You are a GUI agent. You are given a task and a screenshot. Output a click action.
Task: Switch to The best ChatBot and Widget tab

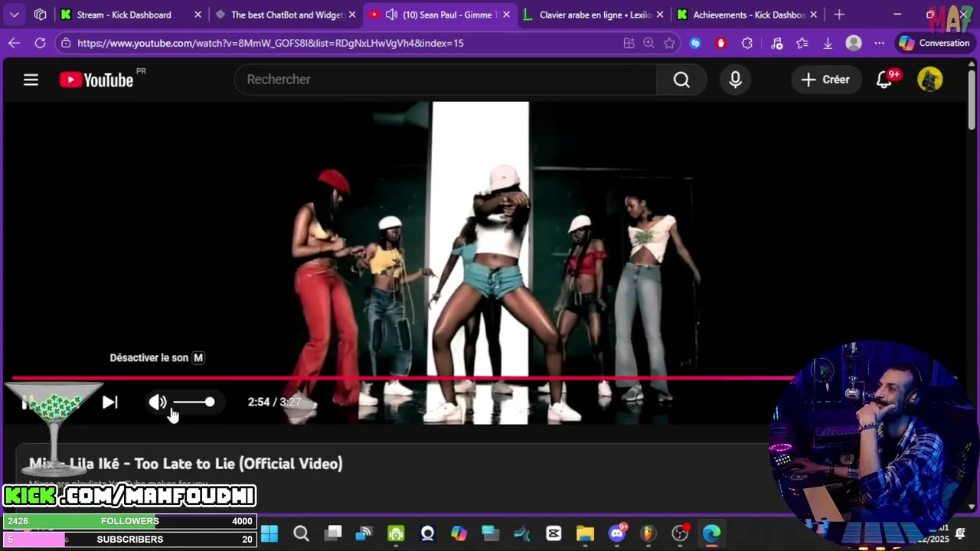tap(287, 15)
